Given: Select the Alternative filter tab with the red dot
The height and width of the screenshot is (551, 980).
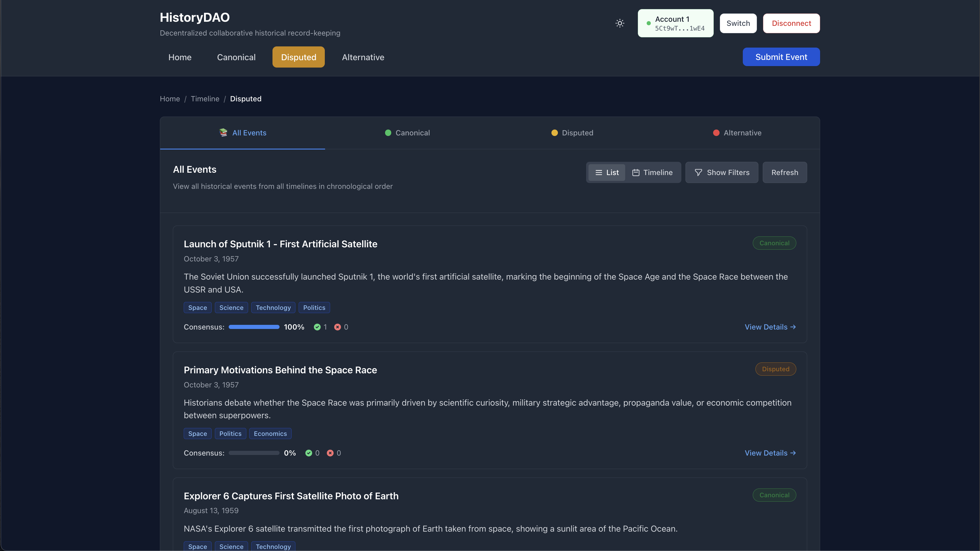Looking at the screenshot, I should (x=737, y=133).
